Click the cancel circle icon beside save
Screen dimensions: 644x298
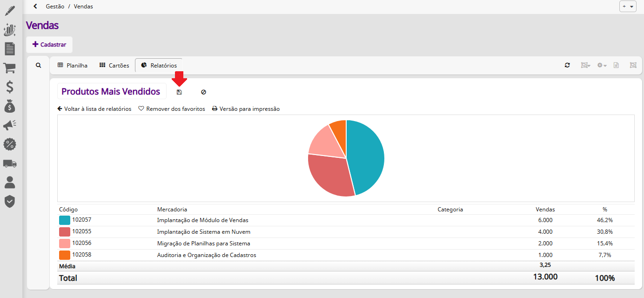point(203,92)
